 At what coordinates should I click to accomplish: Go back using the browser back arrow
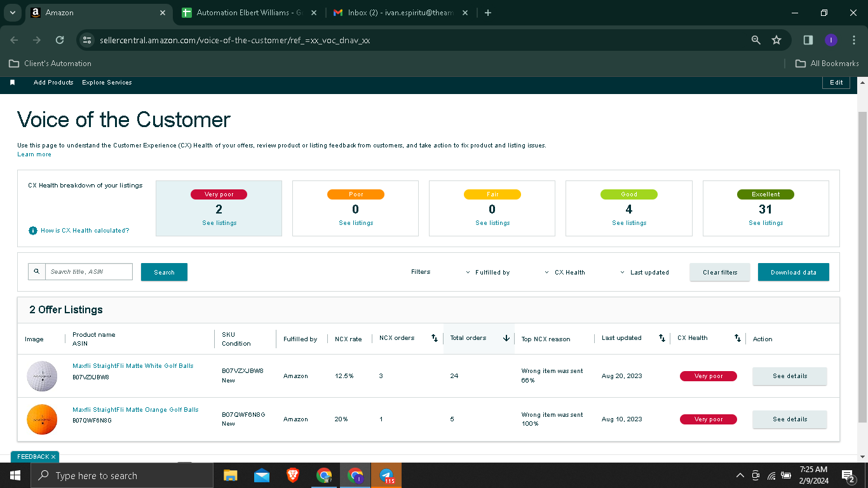click(x=15, y=40)
